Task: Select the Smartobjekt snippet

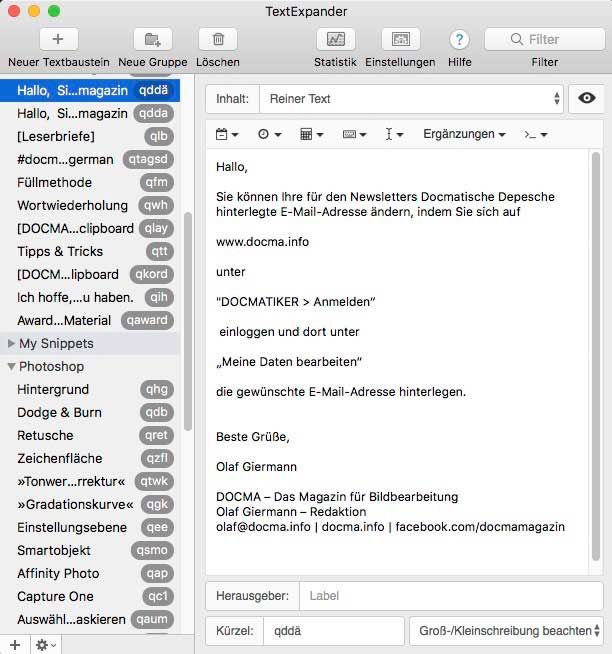Action: tap(90, 551)
